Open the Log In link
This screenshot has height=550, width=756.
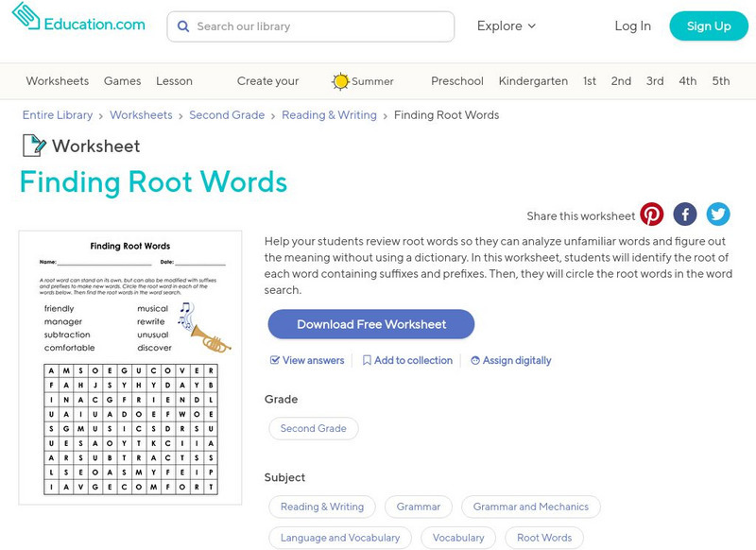(x=632, y=26)
